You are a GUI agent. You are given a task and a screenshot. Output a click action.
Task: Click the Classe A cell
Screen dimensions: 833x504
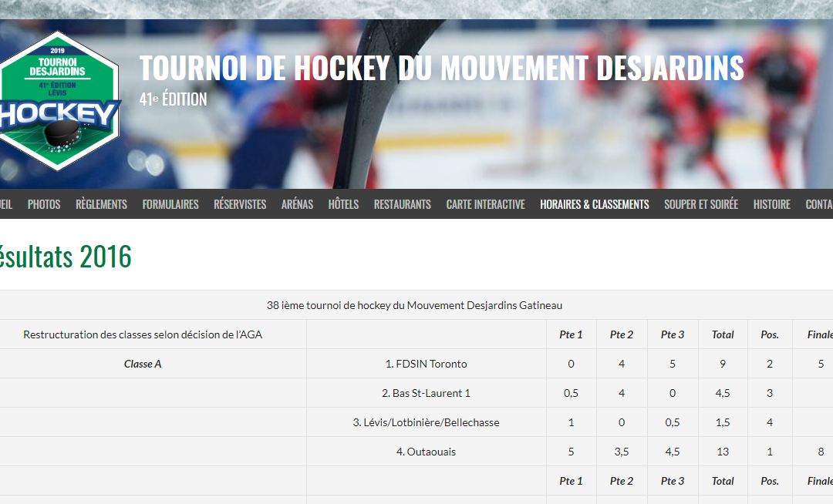click(143, 364)
